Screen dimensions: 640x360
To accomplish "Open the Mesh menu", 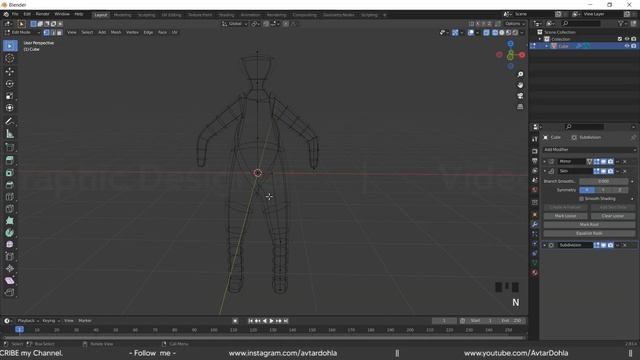I will [x=116, y=32].
